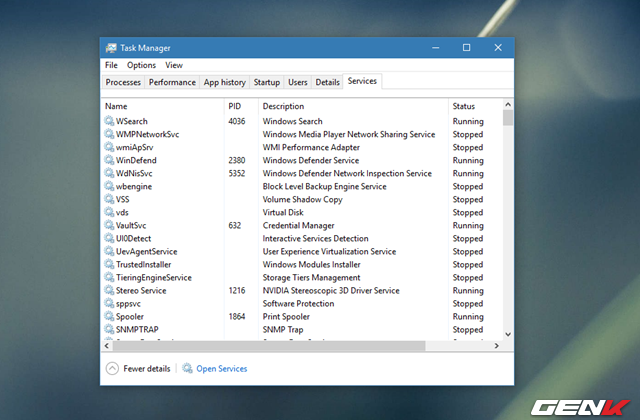Viewport: 640px width, 420px height.
Task: Click the vertical scrollbar thumb
Action: [508, 118]
